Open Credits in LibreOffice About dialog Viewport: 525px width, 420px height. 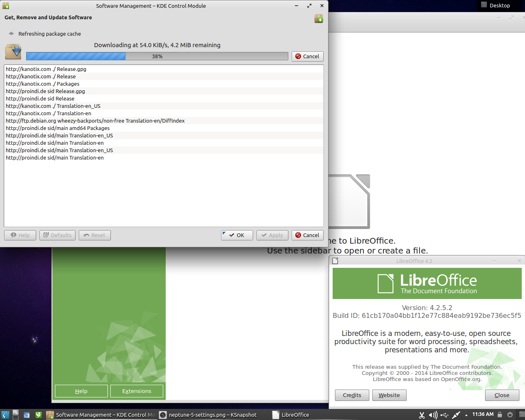point(352,395)
